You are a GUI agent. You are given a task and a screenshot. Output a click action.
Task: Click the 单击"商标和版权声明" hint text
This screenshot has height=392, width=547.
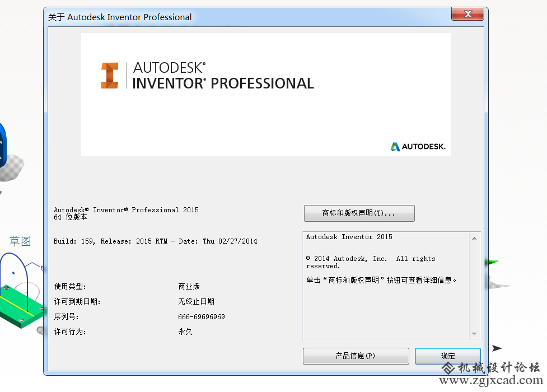pos(381,280)
